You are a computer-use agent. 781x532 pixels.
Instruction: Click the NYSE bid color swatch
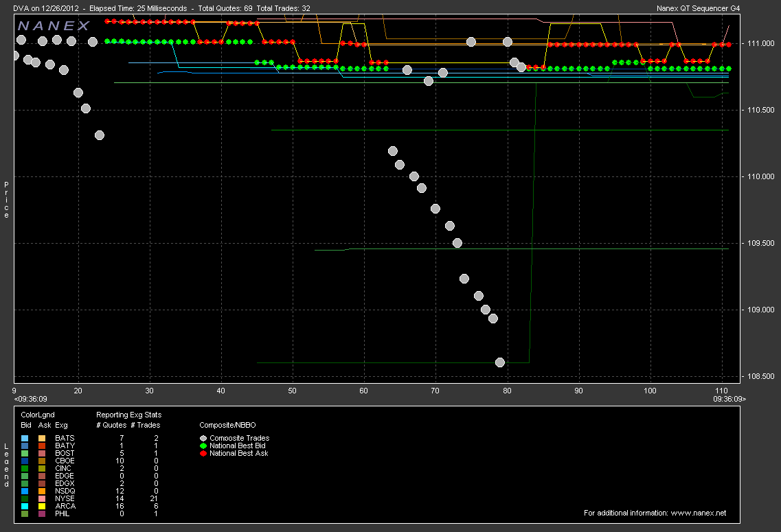tap(25, 498)
